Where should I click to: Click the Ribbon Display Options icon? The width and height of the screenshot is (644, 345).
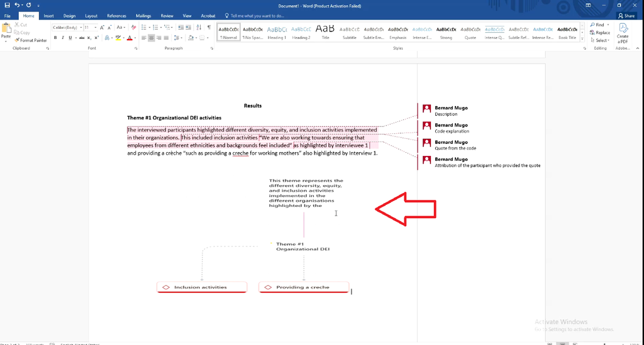[x=588, y=5]
